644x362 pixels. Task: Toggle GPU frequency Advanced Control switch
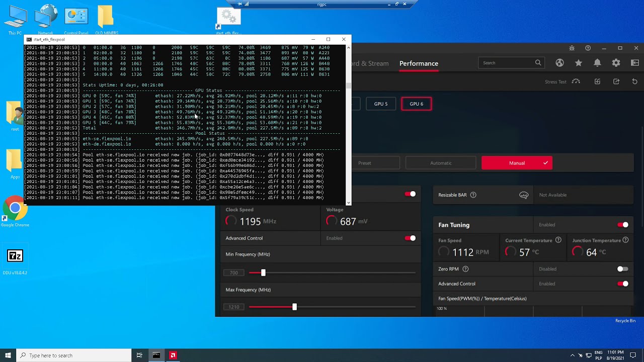coord(410,238)
